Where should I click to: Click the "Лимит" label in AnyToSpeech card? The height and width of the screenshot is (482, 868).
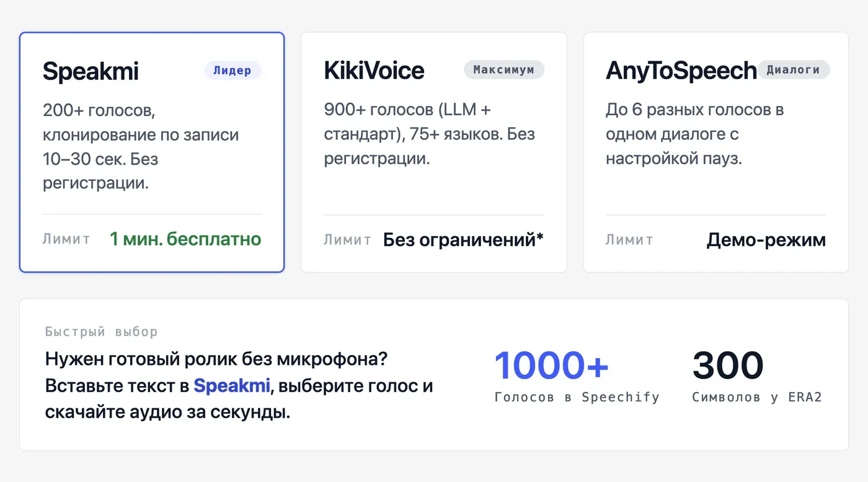pyautogui.click(x=629, y=240)
